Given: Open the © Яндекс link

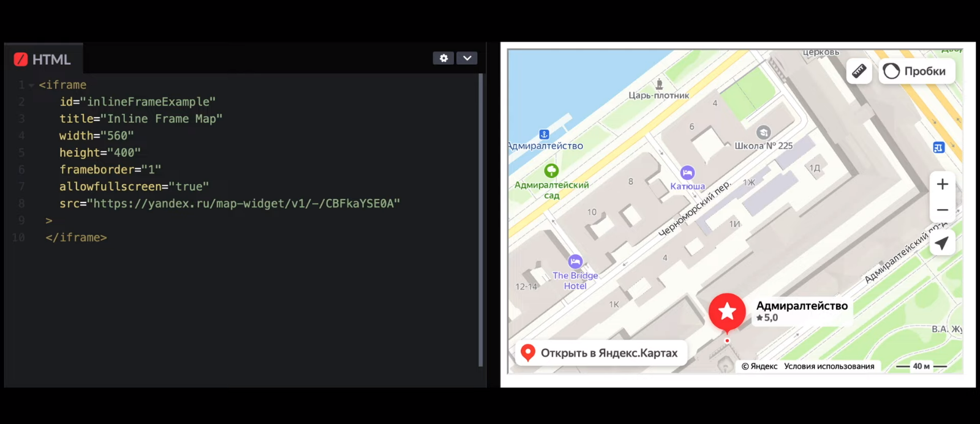Looking at the screenshot, I should (759, 366).
